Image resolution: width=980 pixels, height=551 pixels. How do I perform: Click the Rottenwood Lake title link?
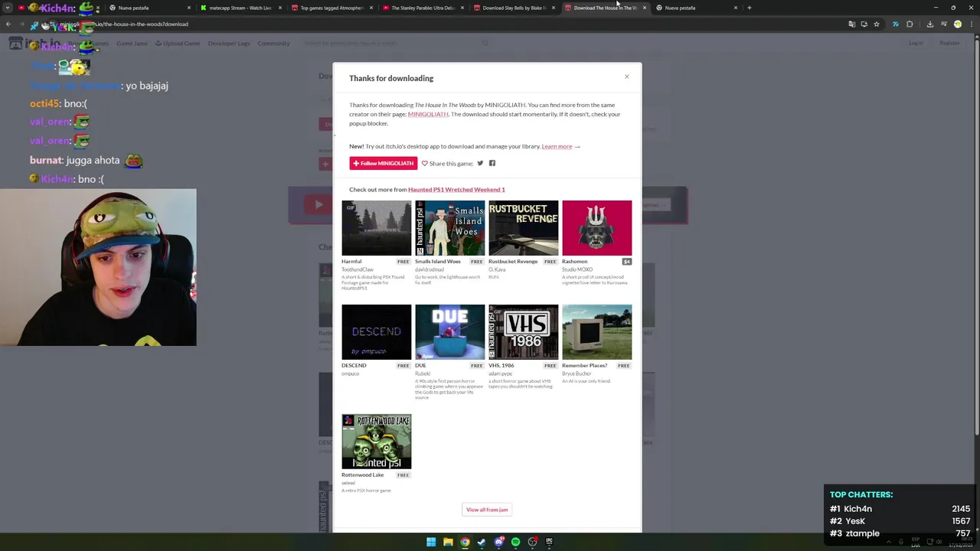click(362, 475)
